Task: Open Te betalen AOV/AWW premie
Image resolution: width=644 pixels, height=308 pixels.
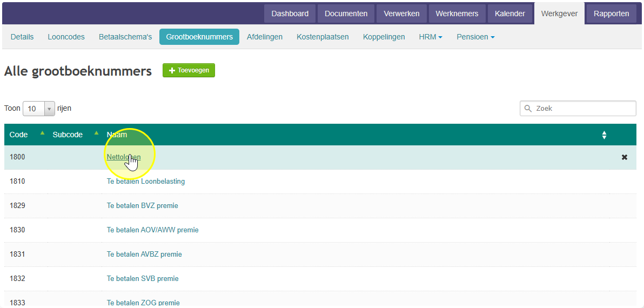Action: coord(153,230)
